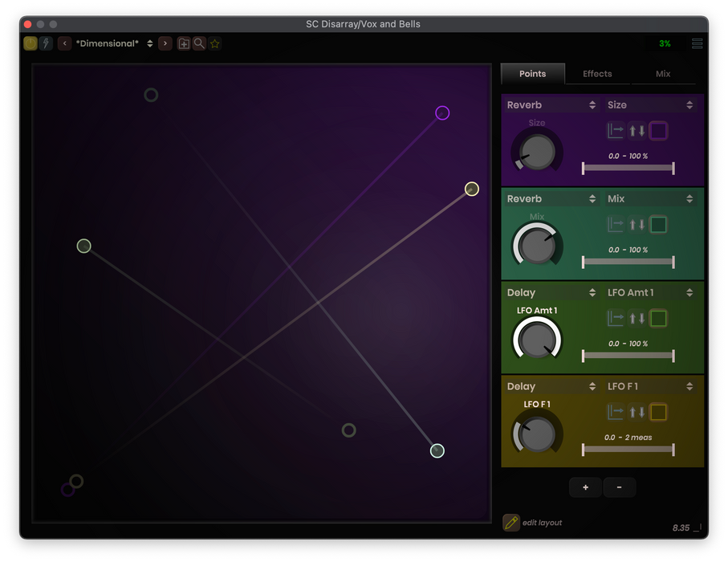
Task: Click the edit layout pencil icon
Action: [511, 523]
